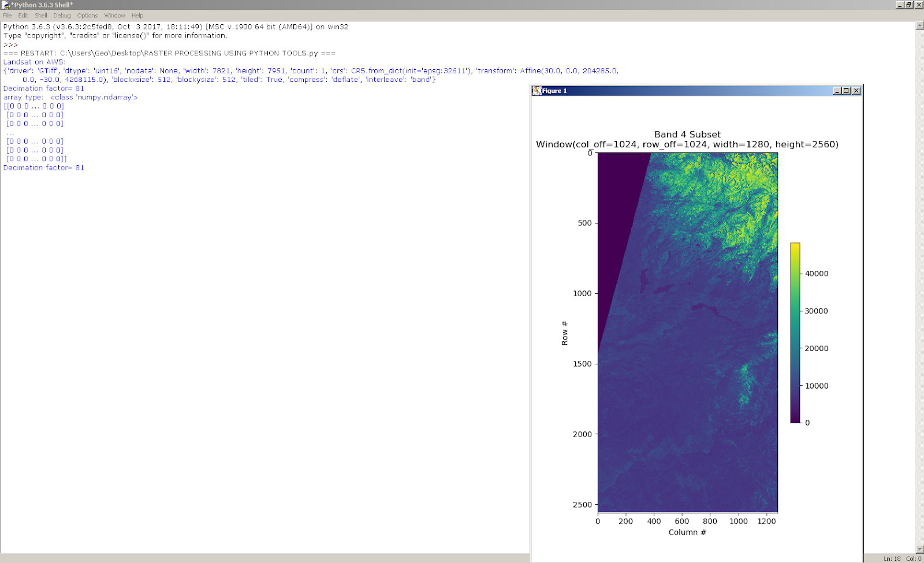Click the 2500 row axis tick label

click(x=582, y=505)
